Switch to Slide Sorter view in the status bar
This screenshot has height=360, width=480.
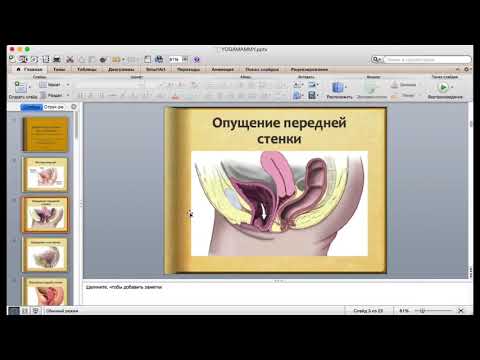25,311
